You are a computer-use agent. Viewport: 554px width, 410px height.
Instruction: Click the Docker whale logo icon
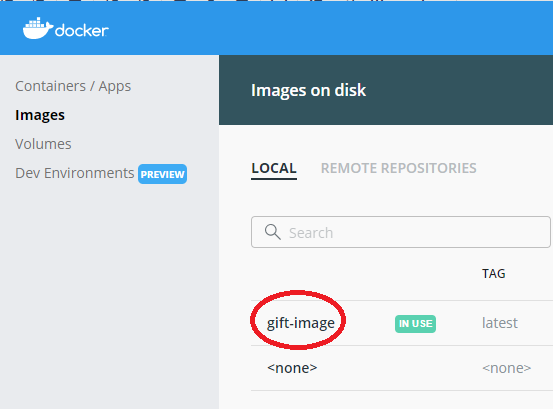pyautogui.click(x=38, y=28)
